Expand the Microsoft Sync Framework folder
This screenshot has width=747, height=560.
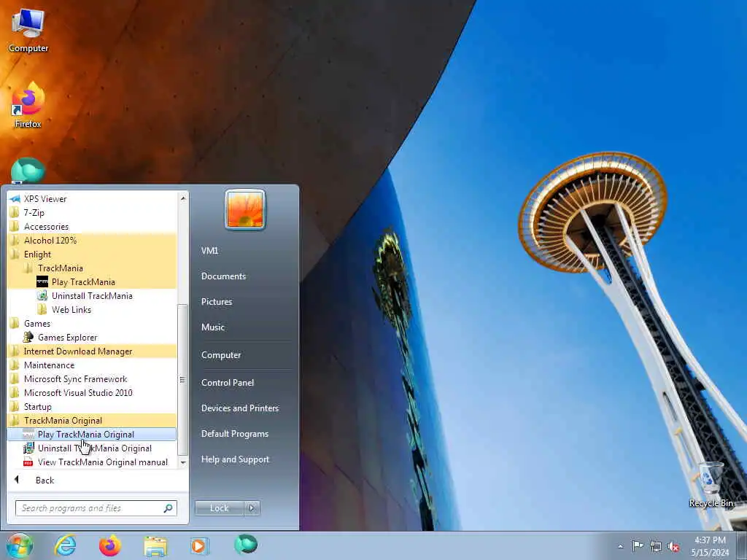pyautogui.click(x=93, y=378)
